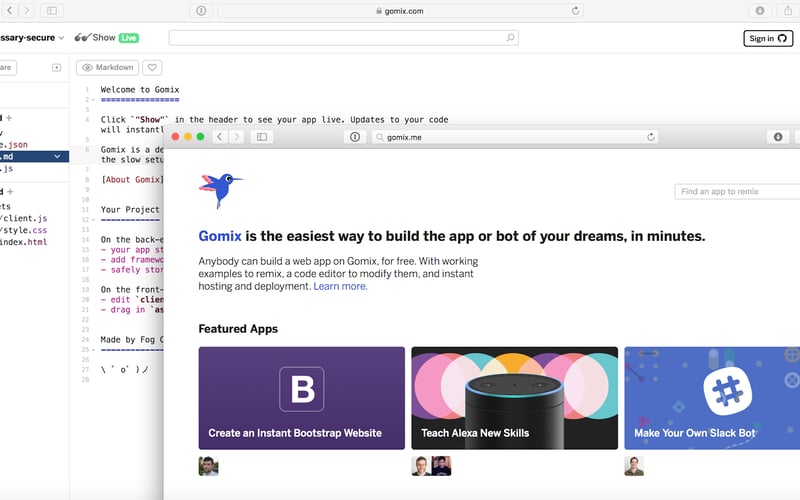Collapse the fold arrow at line 25
Image resolution: width=800 pixels, height=500 pixels.
pos(93,350)
